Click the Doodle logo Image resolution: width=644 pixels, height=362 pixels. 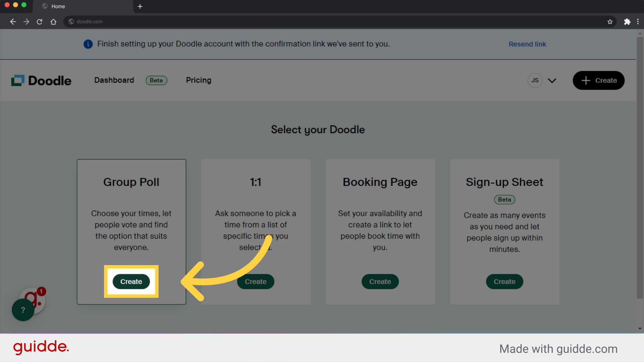(41, 80)
